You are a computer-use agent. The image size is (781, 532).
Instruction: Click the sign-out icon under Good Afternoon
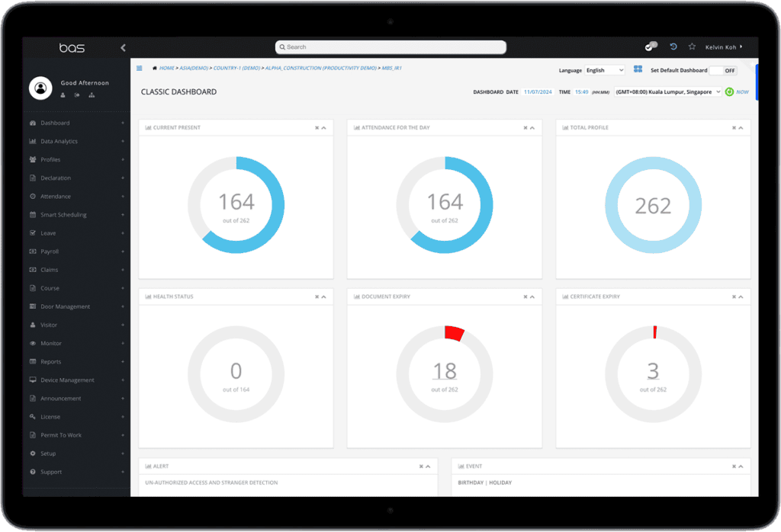click(x=77, y=95)
